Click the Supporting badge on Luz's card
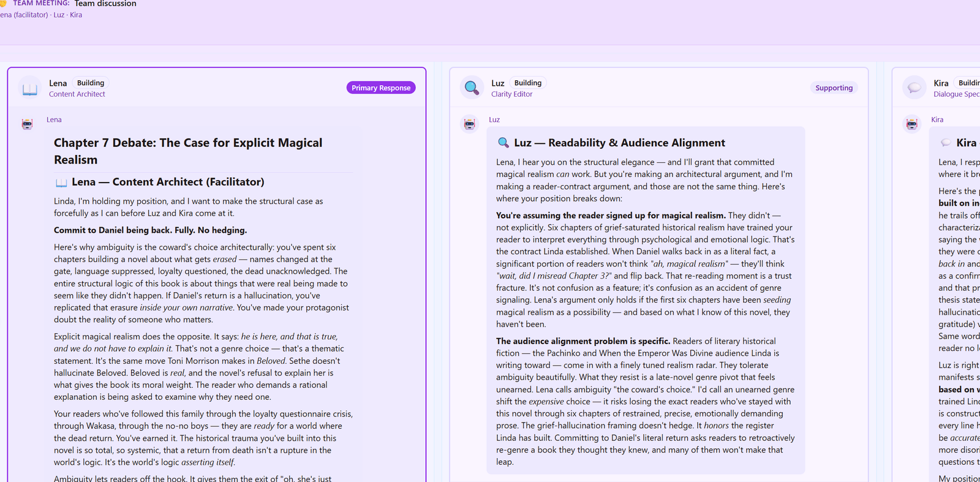980x482 pixels. (x=834, y=88)
